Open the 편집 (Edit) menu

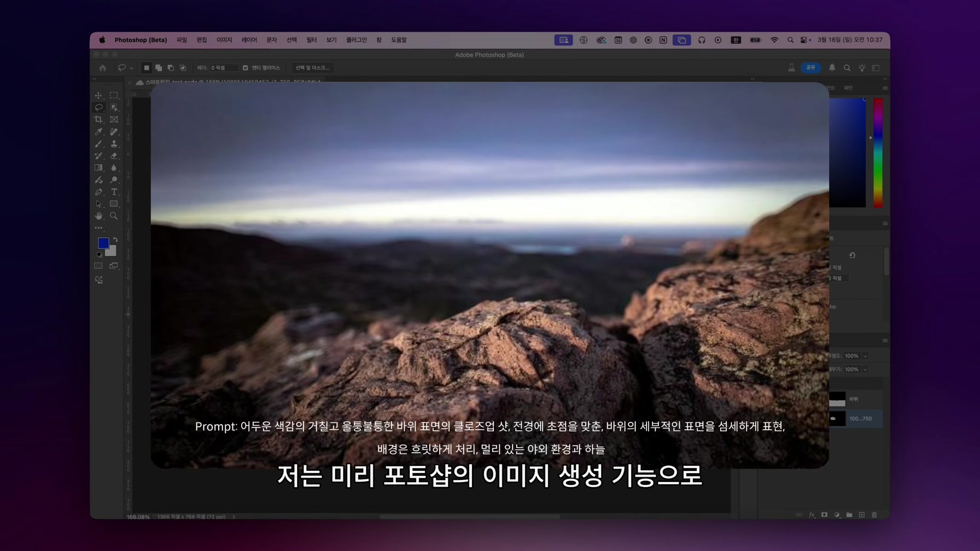202,40
